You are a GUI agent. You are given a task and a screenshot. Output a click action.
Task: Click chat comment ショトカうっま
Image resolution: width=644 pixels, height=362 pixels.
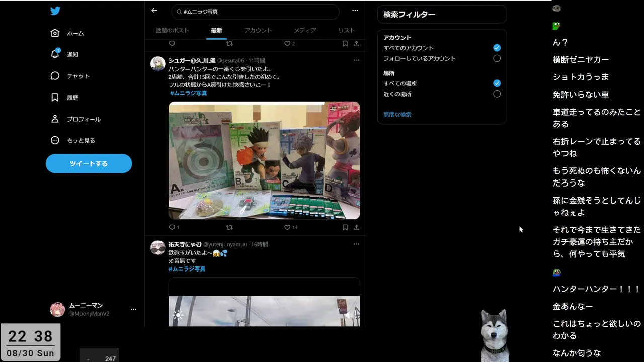pos(581,77)
